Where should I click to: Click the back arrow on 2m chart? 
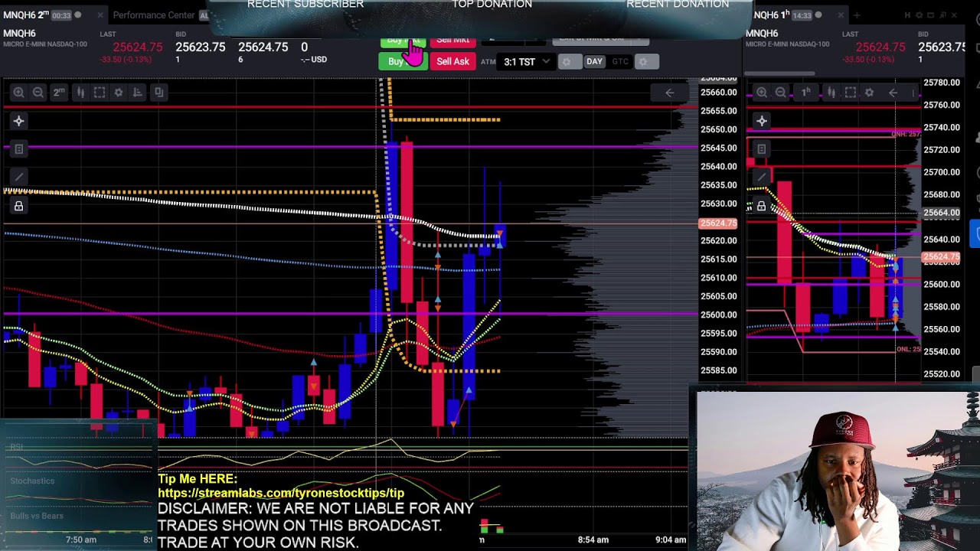tap(670, 93)
